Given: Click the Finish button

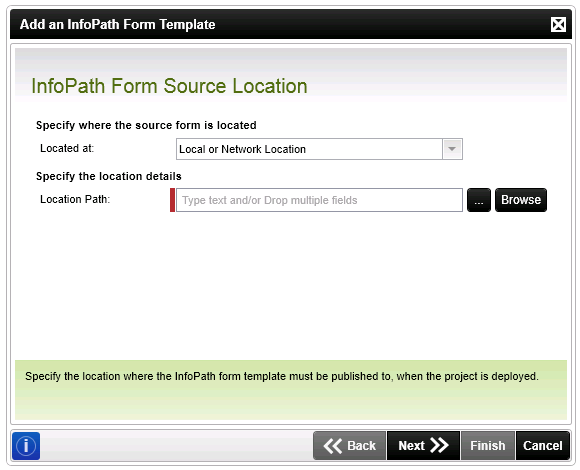Looking at the screenshot, I should pos(488,446).
